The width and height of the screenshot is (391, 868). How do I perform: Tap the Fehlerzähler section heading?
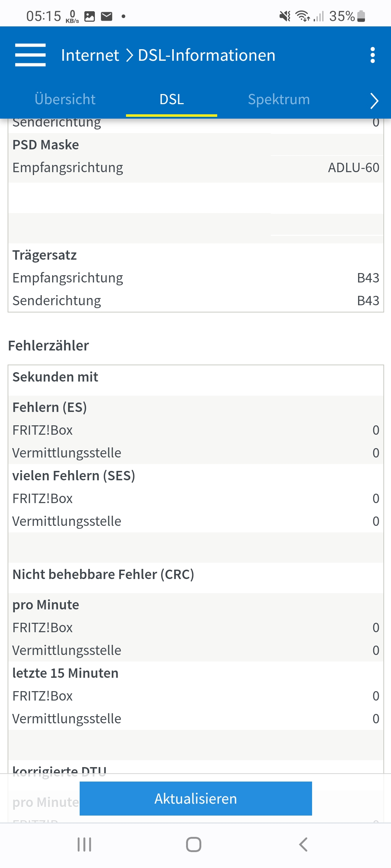pyautogui.click(x=49, y=346)
